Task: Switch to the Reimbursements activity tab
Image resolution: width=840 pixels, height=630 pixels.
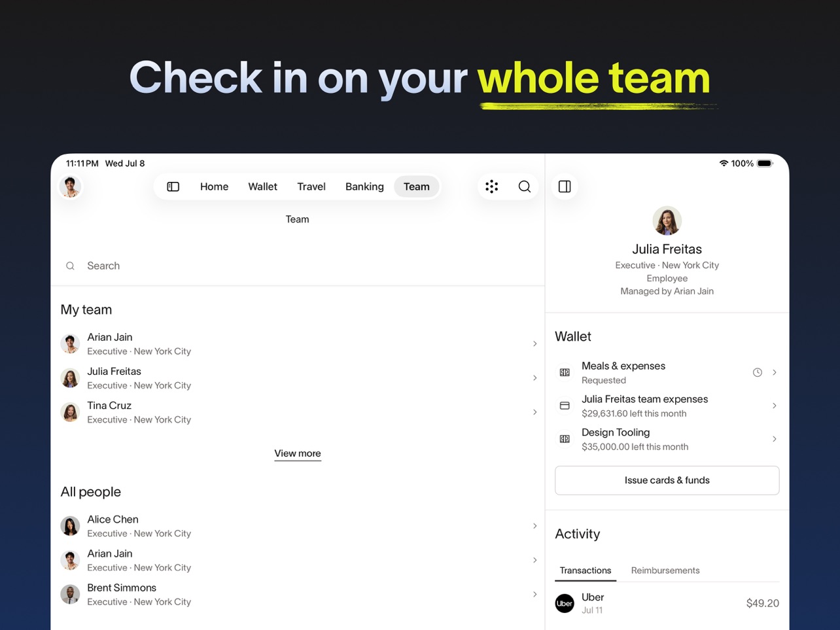Action: point(665,570)
